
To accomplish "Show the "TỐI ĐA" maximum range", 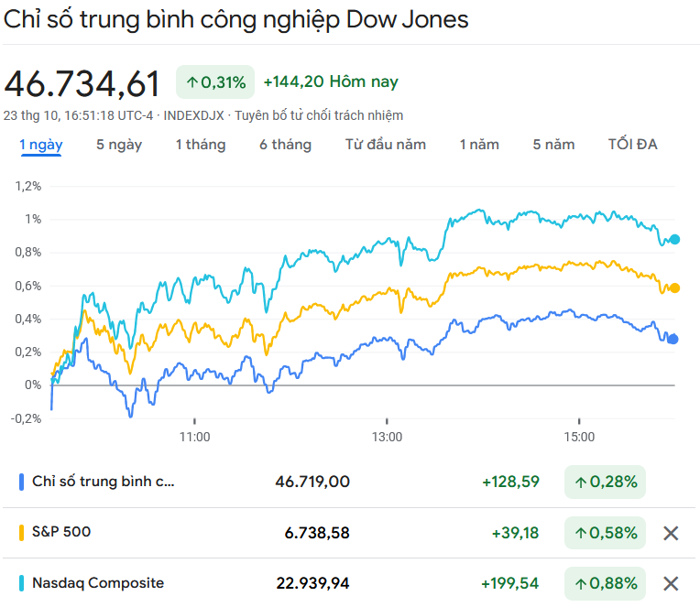I will pos(632,145).
